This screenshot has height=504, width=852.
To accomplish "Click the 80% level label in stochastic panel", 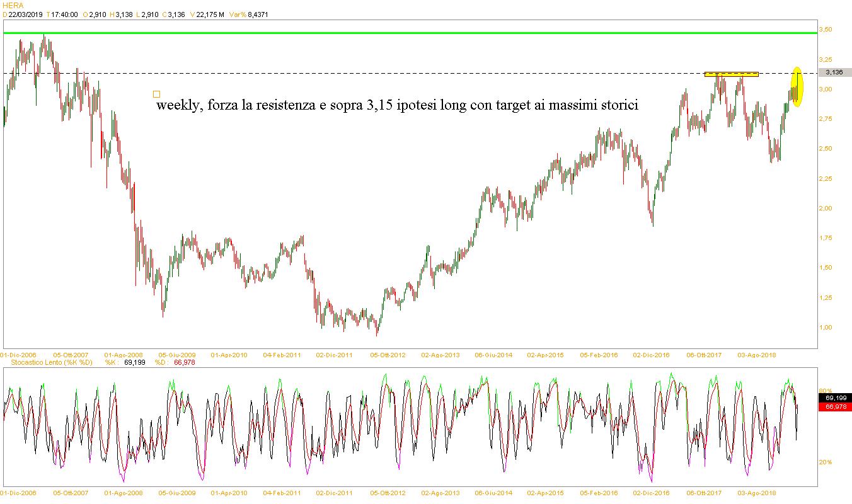I will pos(826,391).
